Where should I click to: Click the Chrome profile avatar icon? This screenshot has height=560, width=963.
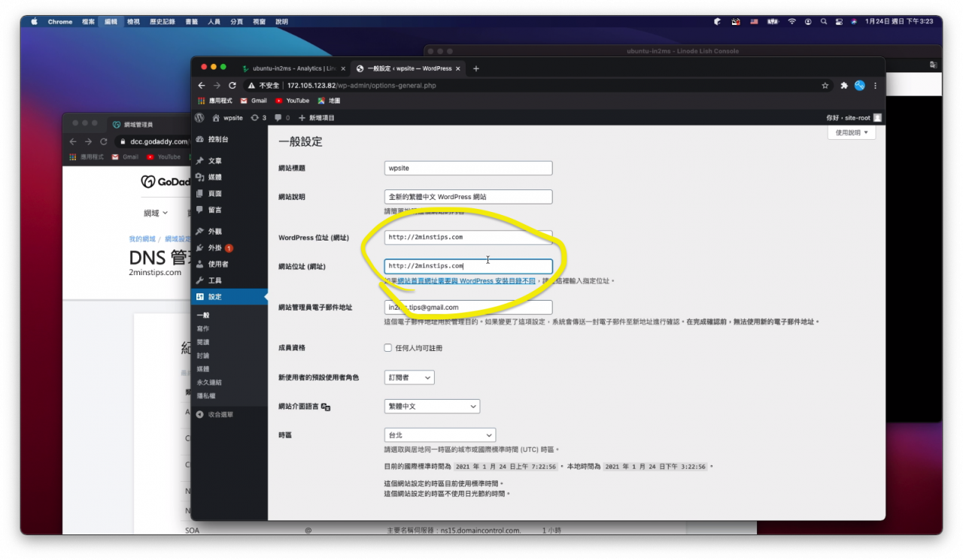(860, 86)
